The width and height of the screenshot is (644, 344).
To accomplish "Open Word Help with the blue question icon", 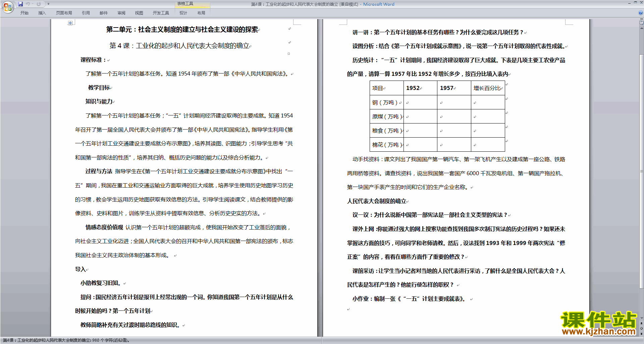I will point(641,13).
